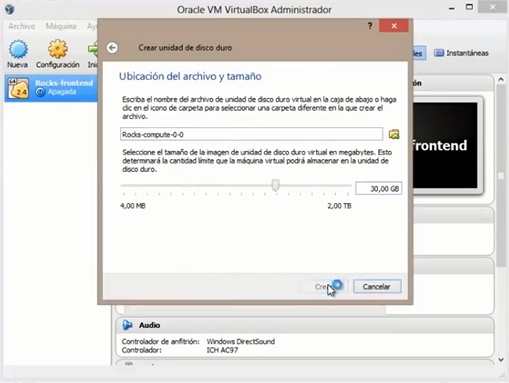509x383 pixels.
Task: Click the Audio section header
Action: 305,325
